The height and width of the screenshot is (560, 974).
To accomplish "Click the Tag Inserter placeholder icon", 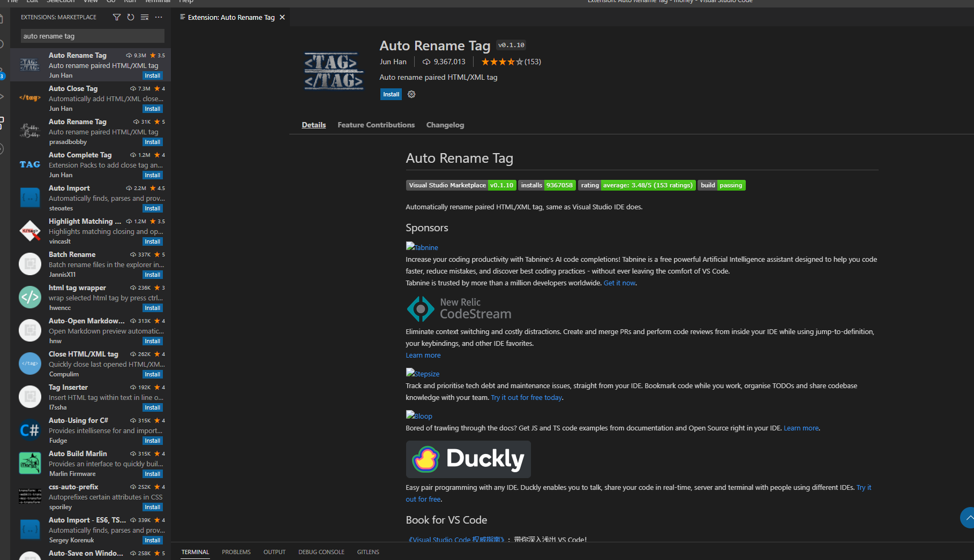I will pyautogui.click(x=30, y=397).
